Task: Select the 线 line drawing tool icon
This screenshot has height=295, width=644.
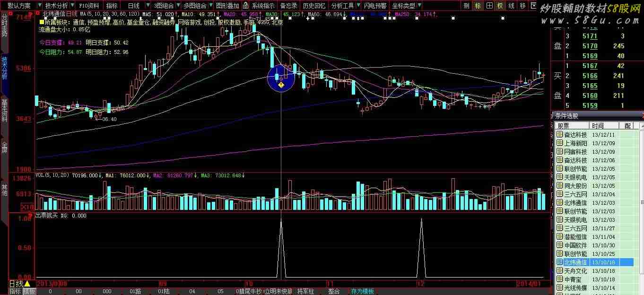Action: coord(511,6)
